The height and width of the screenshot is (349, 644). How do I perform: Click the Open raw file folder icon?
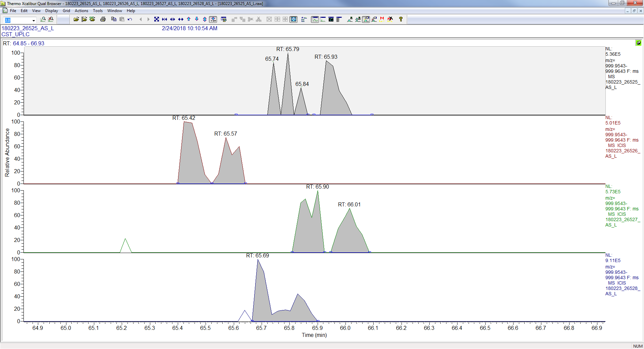coord(76,19)
